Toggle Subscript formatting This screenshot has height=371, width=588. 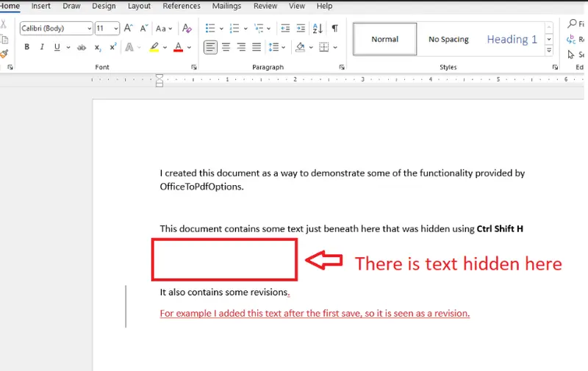(97, 47)
